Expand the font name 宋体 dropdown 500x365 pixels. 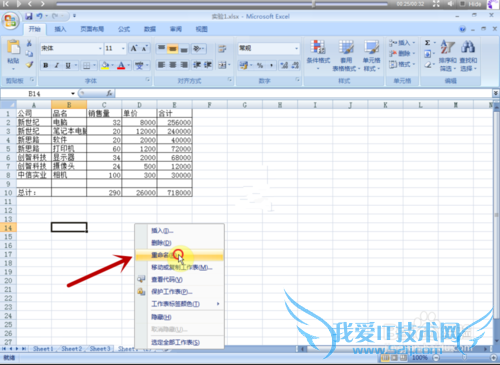(x=100, y=49)
